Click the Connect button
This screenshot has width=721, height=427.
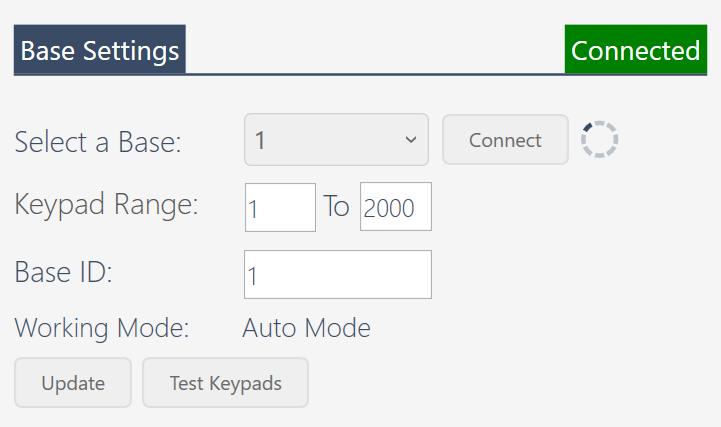coord(505,140)
